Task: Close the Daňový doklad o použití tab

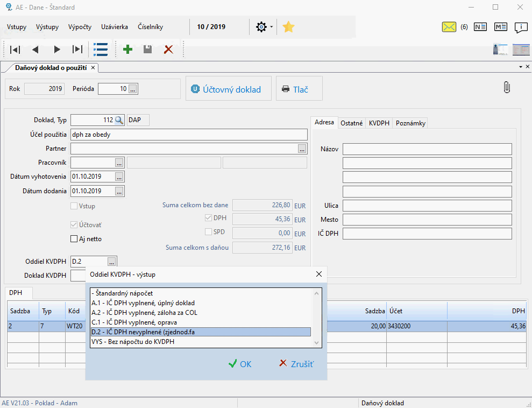Action: point(93,67)
